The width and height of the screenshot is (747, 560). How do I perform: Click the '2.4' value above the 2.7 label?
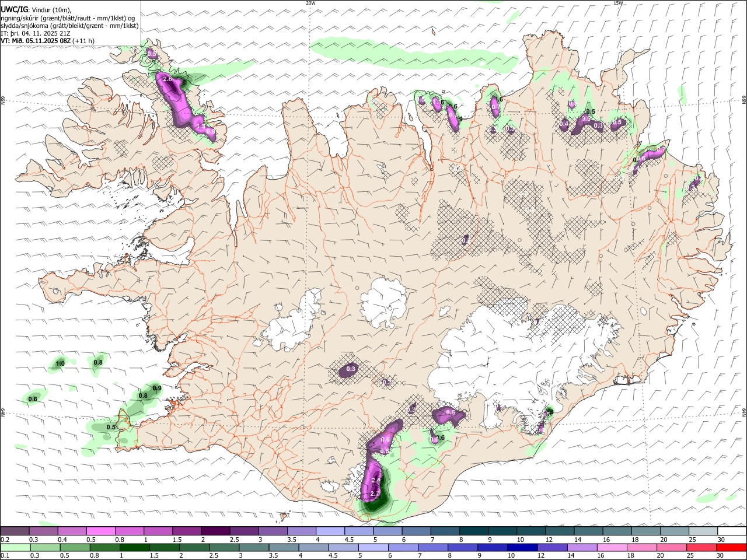(376, 480)
